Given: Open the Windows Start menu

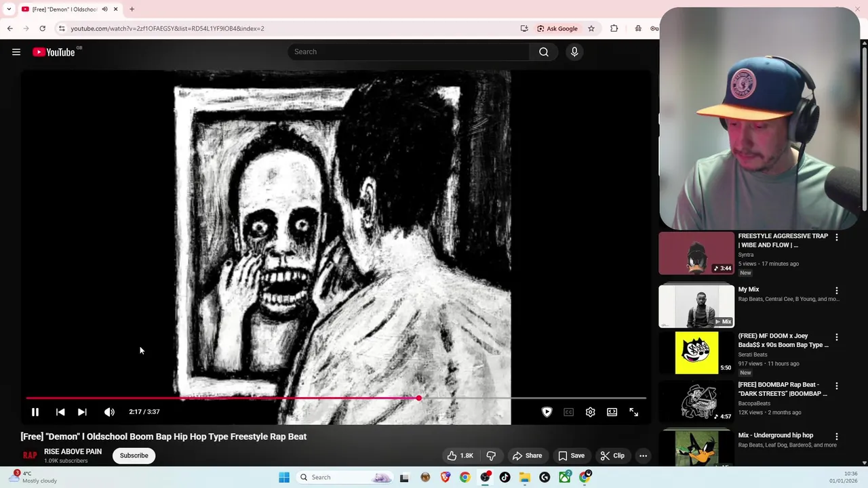Looking at the screenshot, I should 284,477.
